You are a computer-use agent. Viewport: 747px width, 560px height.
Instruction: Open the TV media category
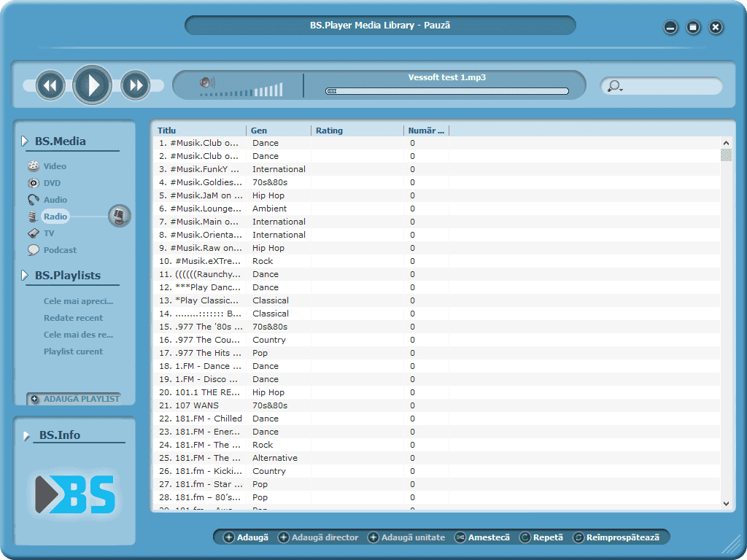49,233
